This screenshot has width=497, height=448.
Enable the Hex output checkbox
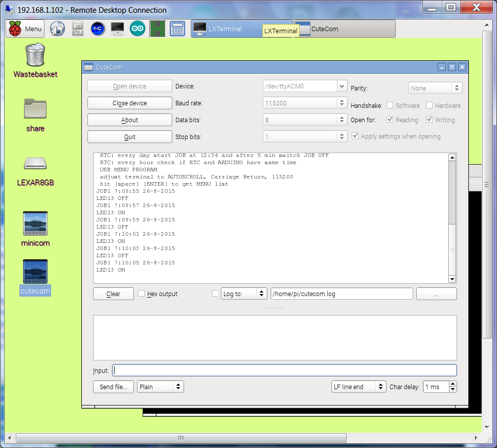tap(142, 294)
